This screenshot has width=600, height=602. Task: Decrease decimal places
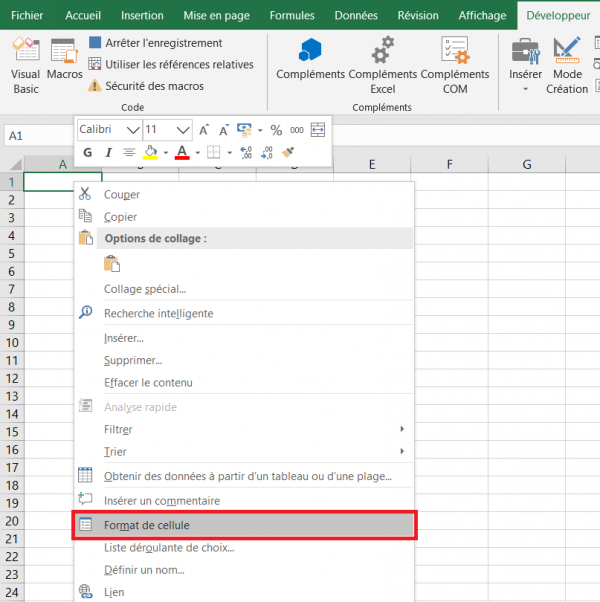coord(266,152)
